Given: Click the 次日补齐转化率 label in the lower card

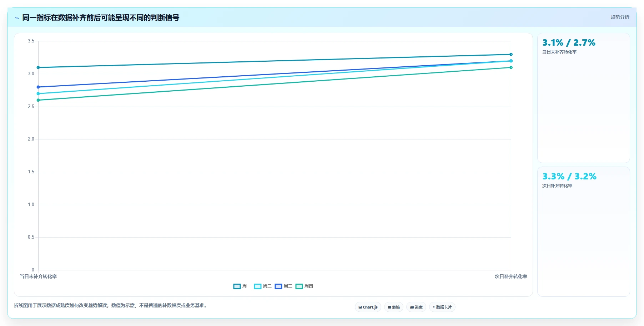Looking at the screenshot, I should [x=557, y=186].
